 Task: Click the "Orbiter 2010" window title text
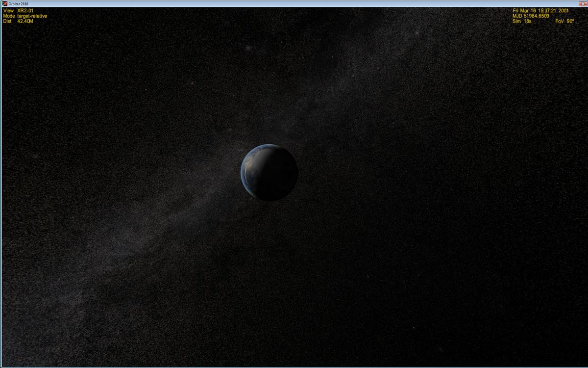(18, 3)
